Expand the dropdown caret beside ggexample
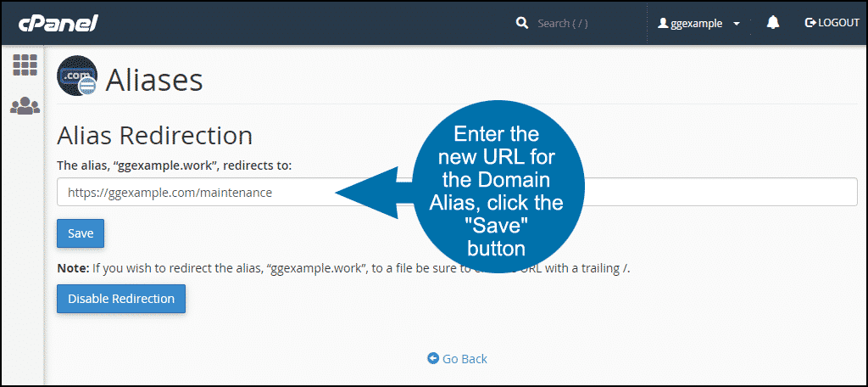 (737, 24)
